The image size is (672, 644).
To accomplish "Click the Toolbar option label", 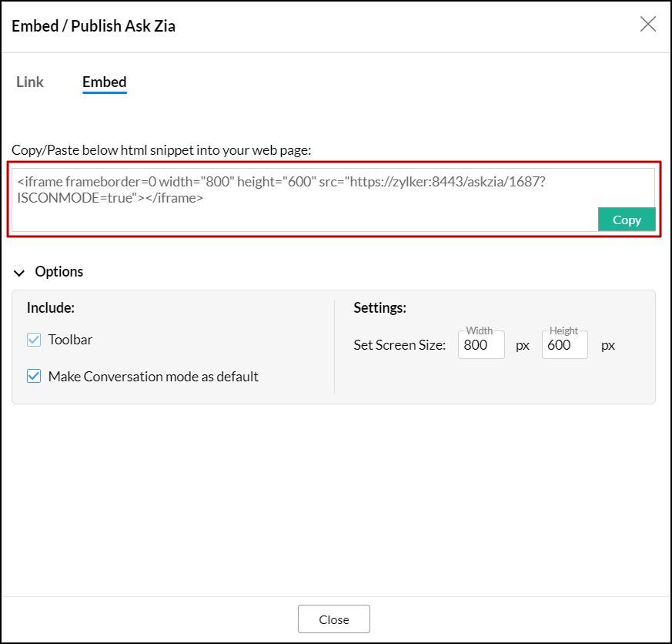I will tap(71, 340).
